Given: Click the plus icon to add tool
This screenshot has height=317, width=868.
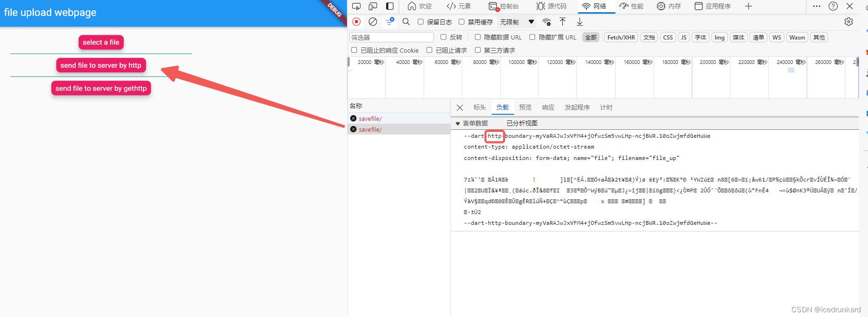Looking at the screenshot, I should (x=749, y=6).
